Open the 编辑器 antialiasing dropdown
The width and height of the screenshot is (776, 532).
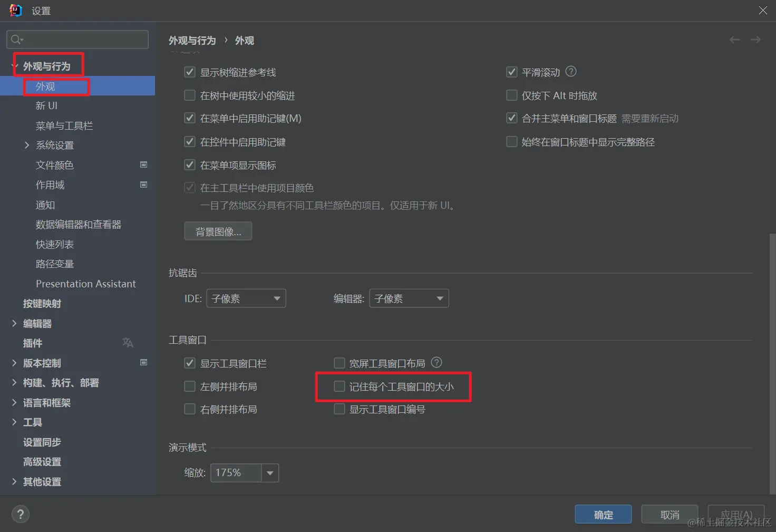click(409, 298)
